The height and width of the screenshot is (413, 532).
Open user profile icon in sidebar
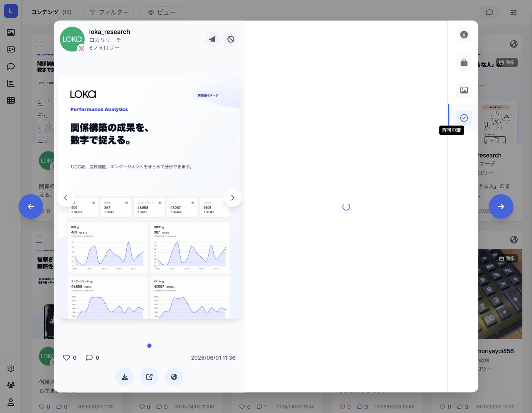tap(11, 402)
